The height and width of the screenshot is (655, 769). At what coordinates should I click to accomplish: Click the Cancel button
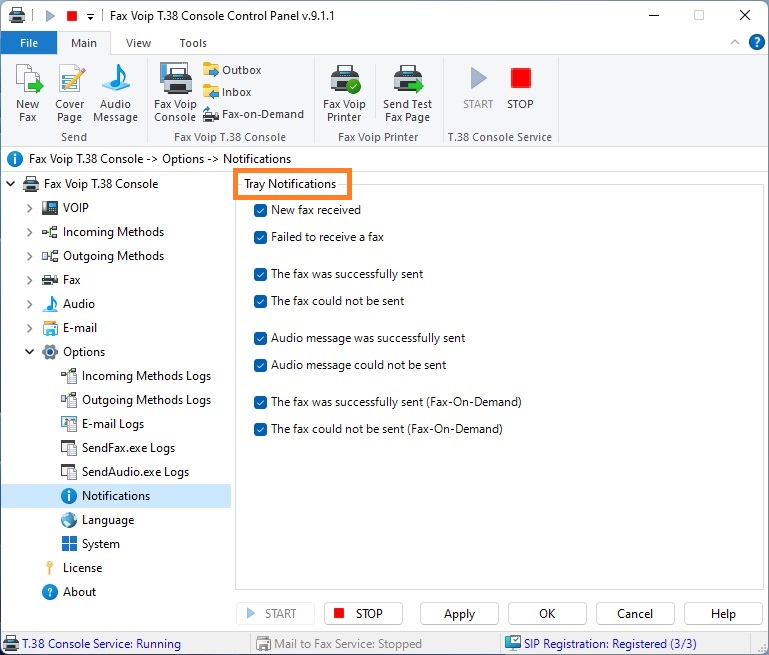tap(635, 613)
